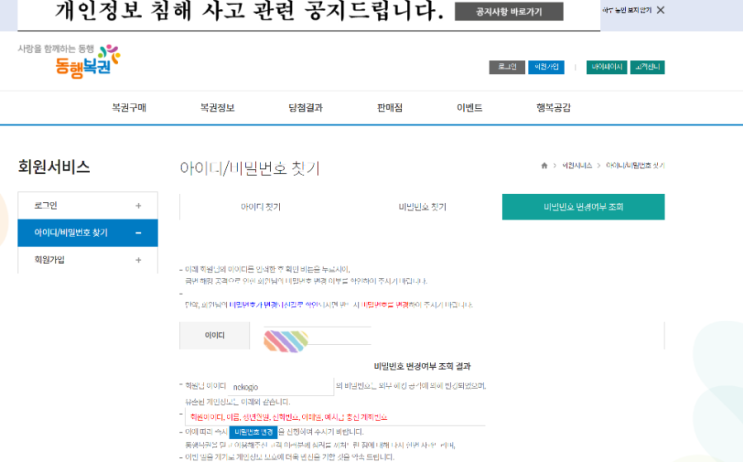Click 아이디/비밀번호 찾기 in the breadcrumb
Image resolution: width=743 pixels, height=462 pixels.
pyautogui.click(x=635, y=165)
